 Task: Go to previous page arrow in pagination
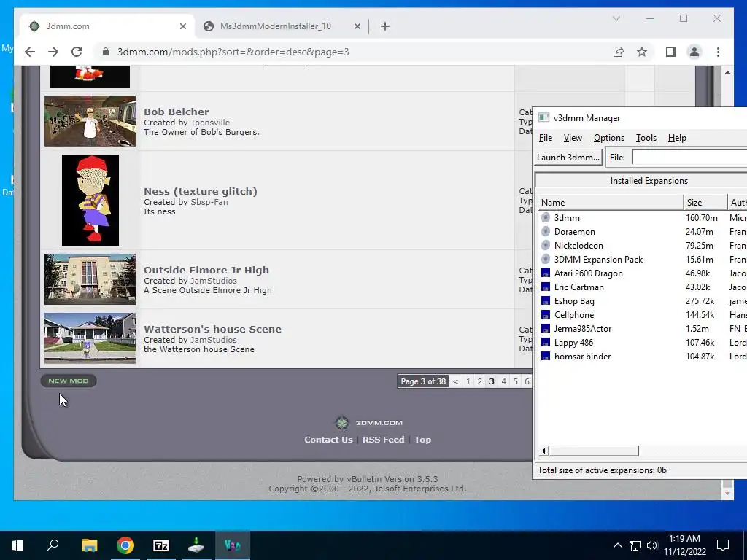point(456,381)
